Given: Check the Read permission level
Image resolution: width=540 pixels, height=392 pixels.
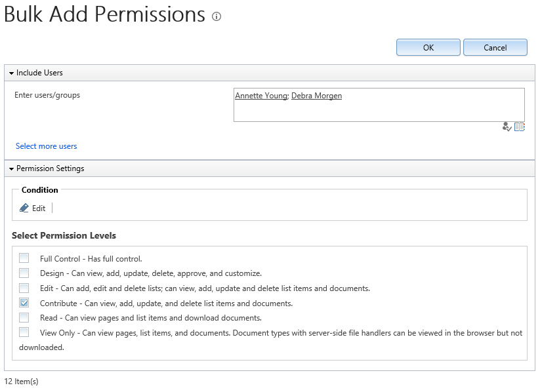Looking at the screenshot, I should (x=24, y=317).
